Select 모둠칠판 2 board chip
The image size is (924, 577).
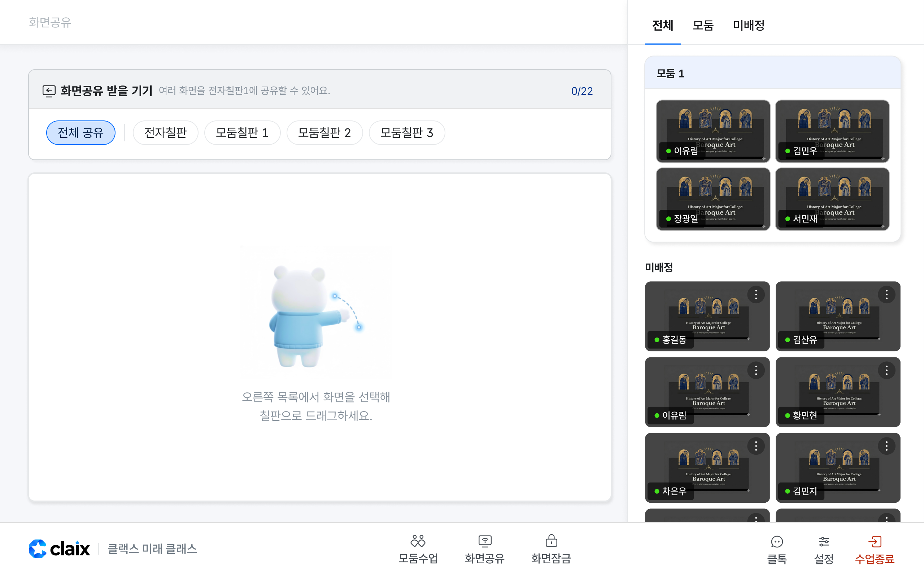click(x=324, y=132)
